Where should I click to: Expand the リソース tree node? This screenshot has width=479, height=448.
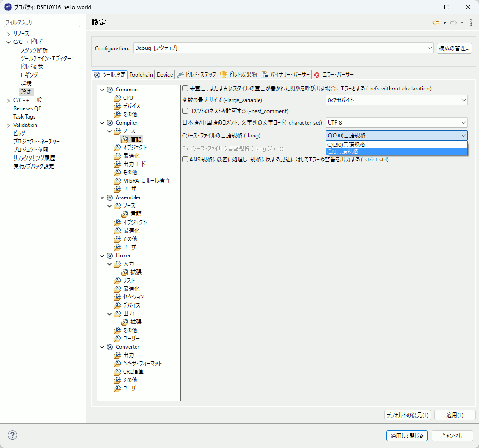tap(8, 34)
